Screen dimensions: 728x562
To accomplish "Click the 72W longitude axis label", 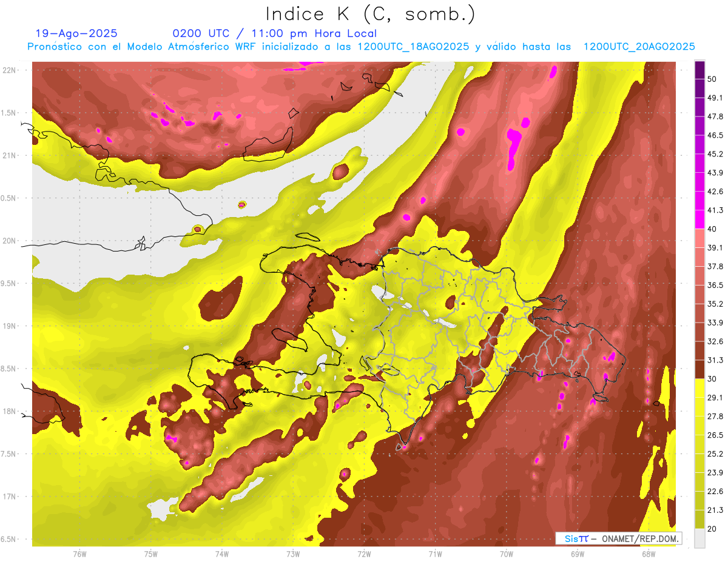I will click(x=364, y=554).
